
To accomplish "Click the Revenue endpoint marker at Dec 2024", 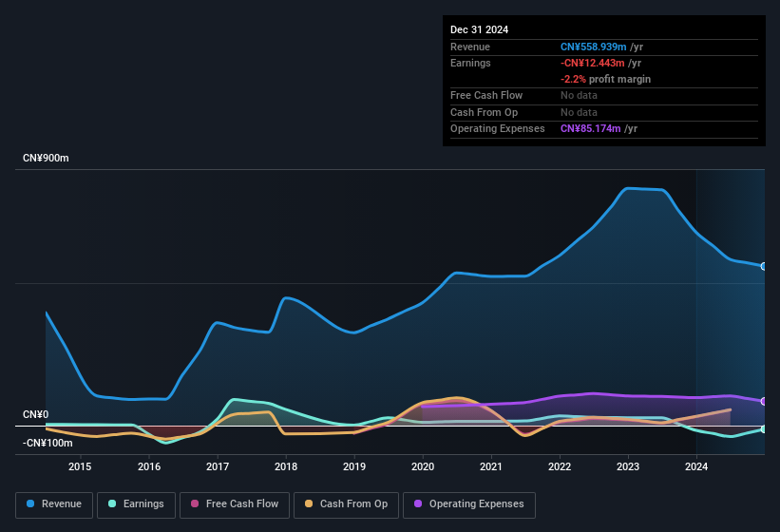I will (764, 267).
